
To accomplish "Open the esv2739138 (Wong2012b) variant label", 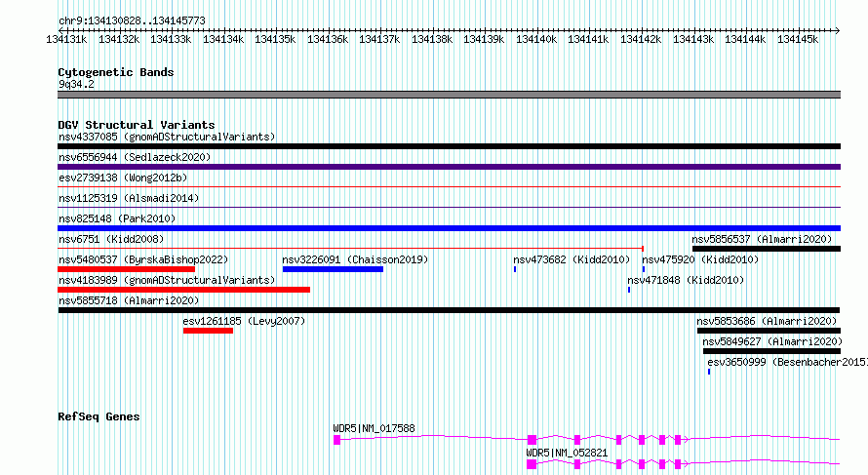I will pyautogui.click(x=123, y=178).
